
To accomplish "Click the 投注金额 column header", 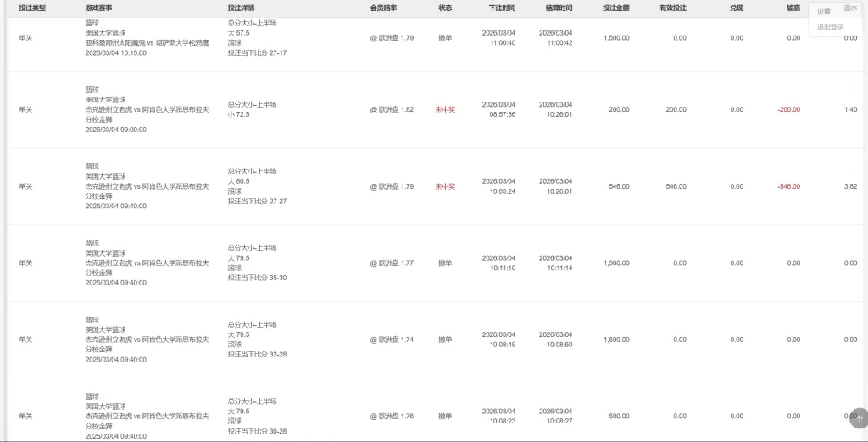I will (x=616, y=8).
